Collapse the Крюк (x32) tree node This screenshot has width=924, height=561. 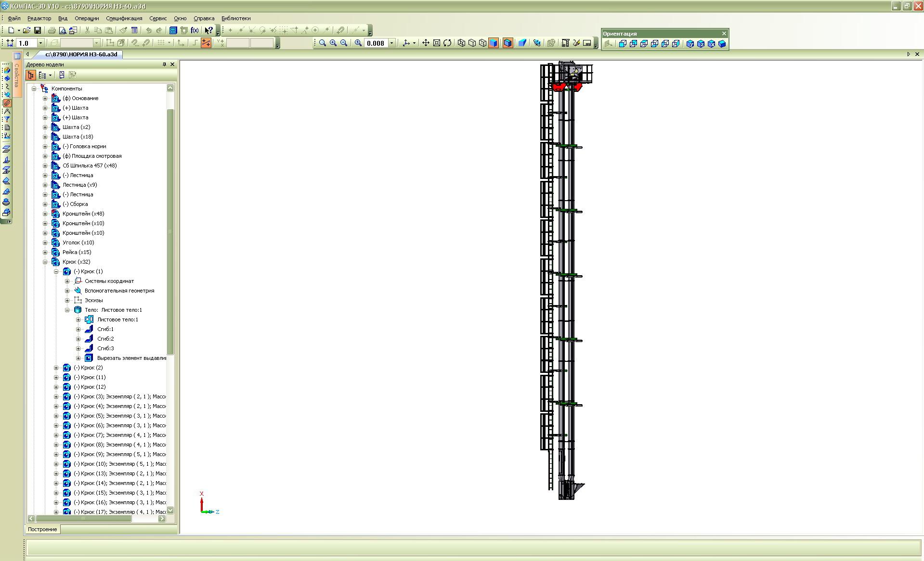coord(45,262)
